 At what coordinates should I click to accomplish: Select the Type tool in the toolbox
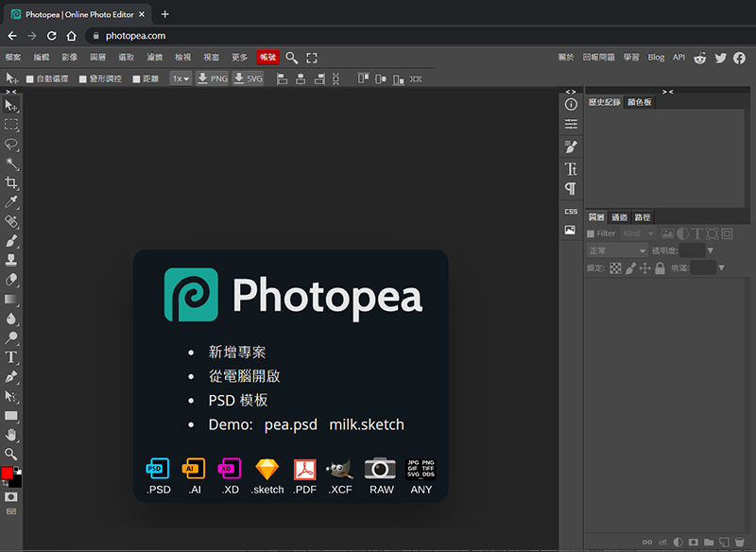coord(11,357)
